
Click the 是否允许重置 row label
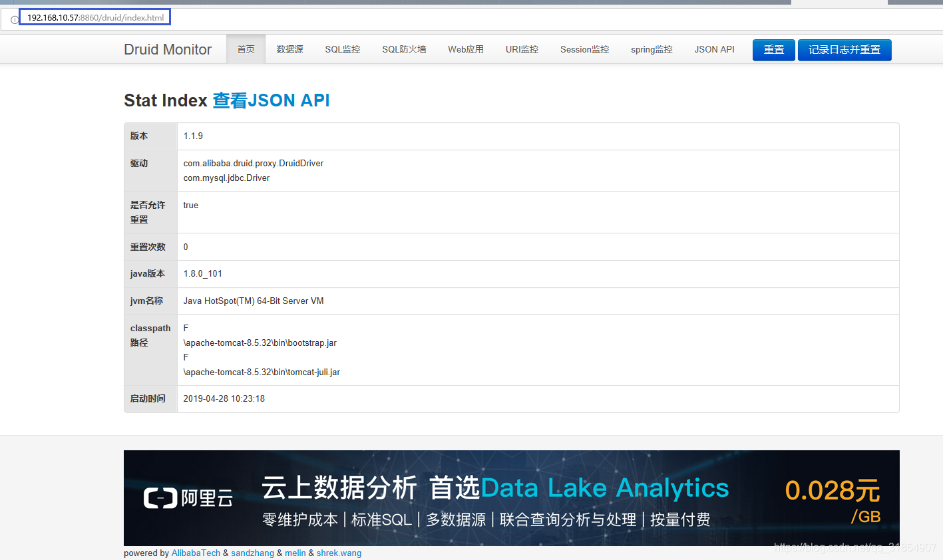(x=148, y=212)
